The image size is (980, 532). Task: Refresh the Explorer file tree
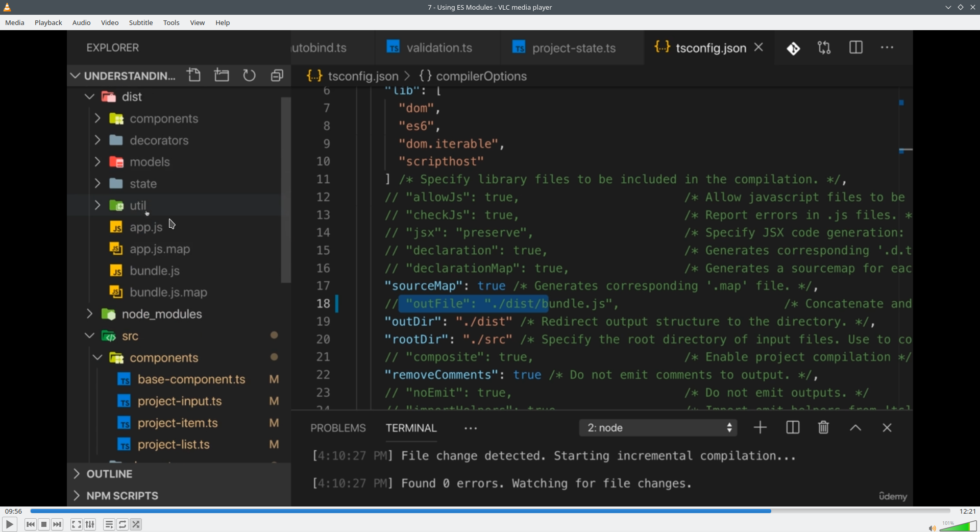click(250, 76)
